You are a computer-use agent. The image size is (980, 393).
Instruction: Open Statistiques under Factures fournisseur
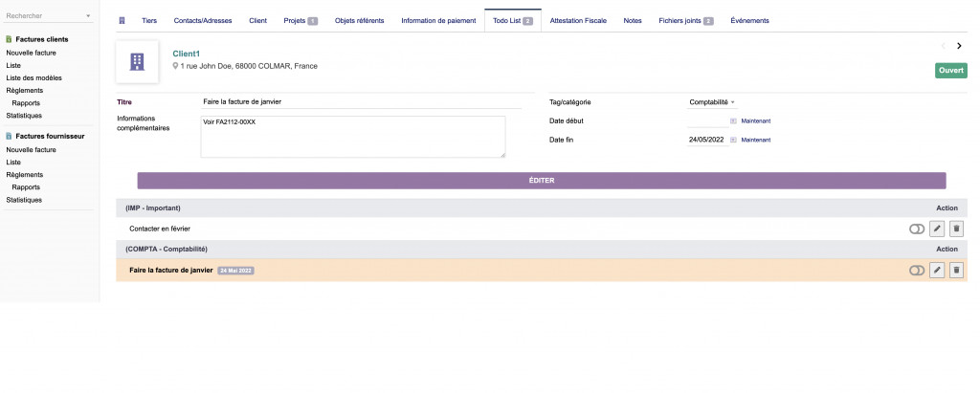coord(24,200)
